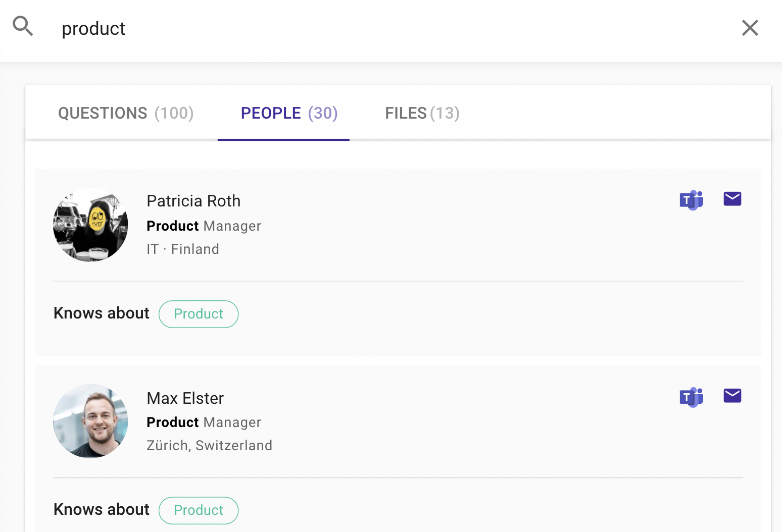Screen dimensions: 782x532
Task: Click Max Elster's profile photo
Action: [x=90, y=421]
